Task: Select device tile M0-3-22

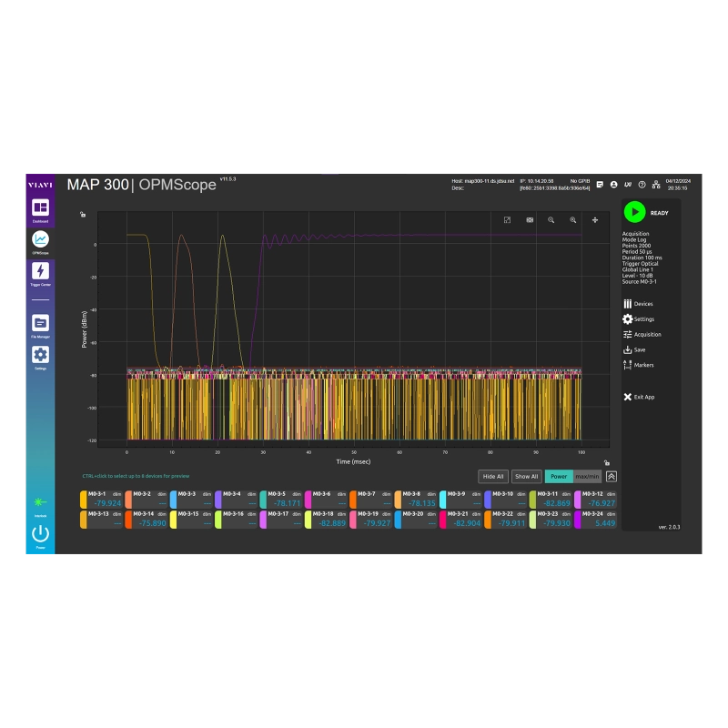Action: coord(505,519)
